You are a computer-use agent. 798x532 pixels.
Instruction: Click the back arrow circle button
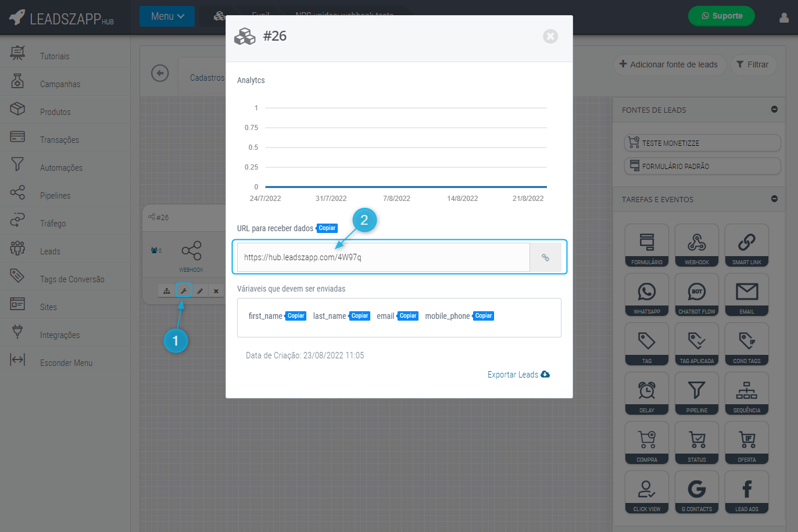(x=160, y=73)
